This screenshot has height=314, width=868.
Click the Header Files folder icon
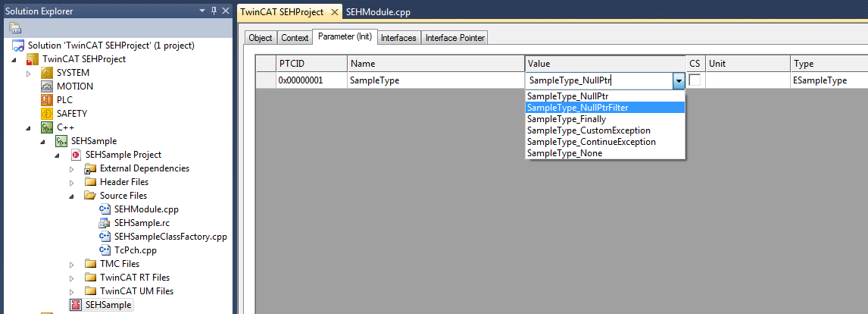(x=90, y=182)
